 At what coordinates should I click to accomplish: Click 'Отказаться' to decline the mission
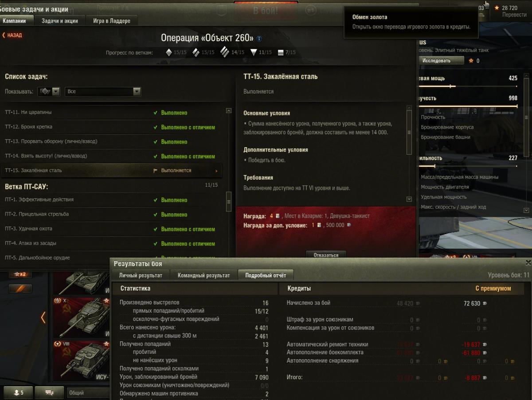tap(326, 255)
